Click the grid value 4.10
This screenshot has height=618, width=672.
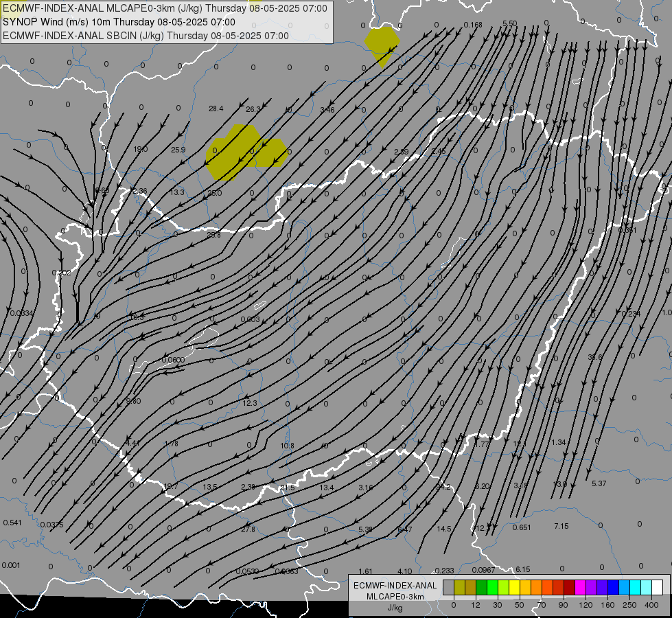[404, 571]
